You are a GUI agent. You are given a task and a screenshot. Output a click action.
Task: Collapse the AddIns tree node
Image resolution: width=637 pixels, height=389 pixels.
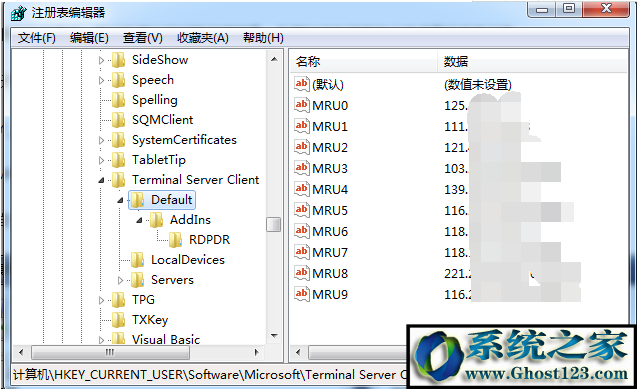click(139, 220)
